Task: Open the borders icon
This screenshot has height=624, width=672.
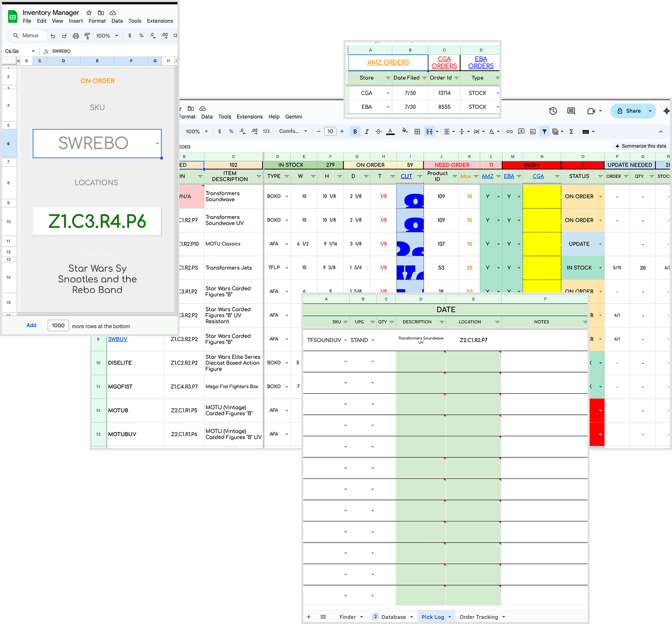Action: pos(417,131)
